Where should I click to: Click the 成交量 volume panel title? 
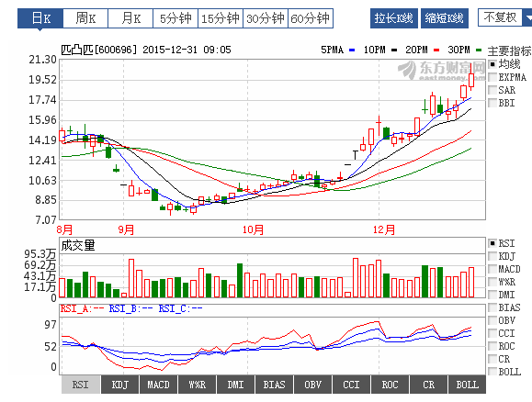click(x=78, y=245)
